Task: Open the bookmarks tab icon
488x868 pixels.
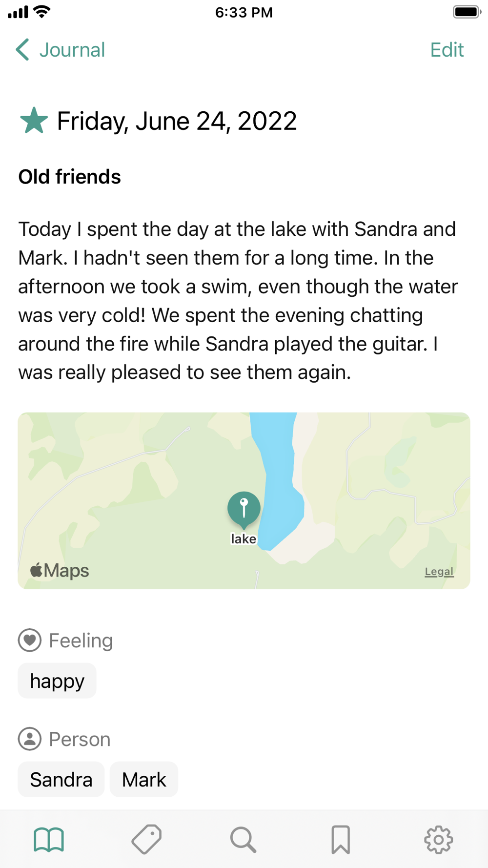Action: pyautogui.click(x=341, y=840)
